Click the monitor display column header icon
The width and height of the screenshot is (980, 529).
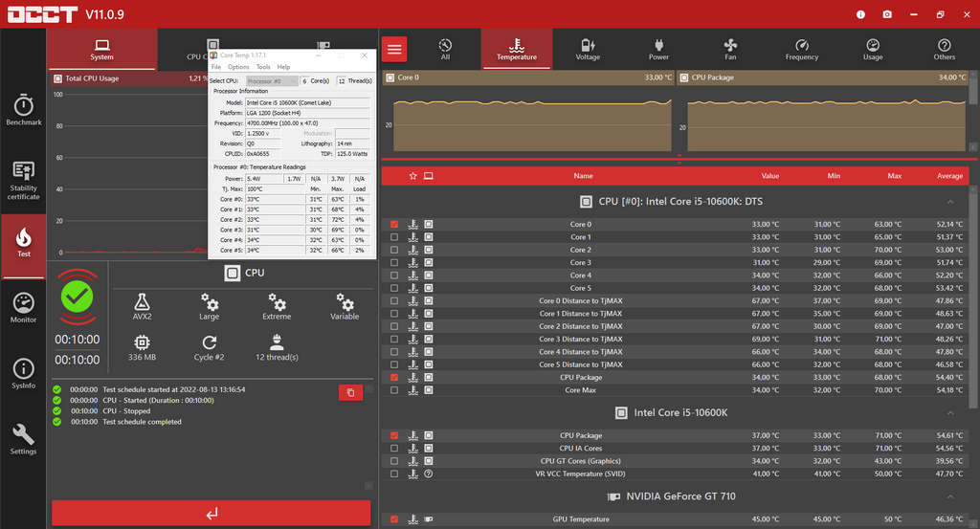[429, 176]
